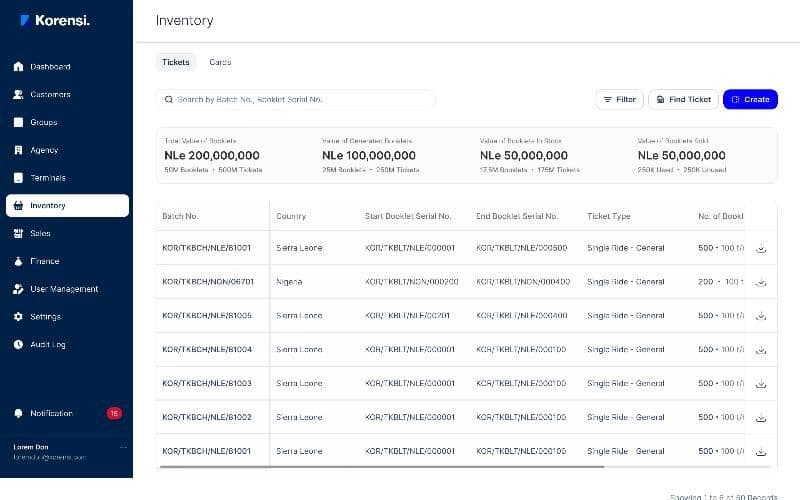800x500 pixels.
Task: Click the Start Booklet Serial No. header
Action: pos(408,216)
